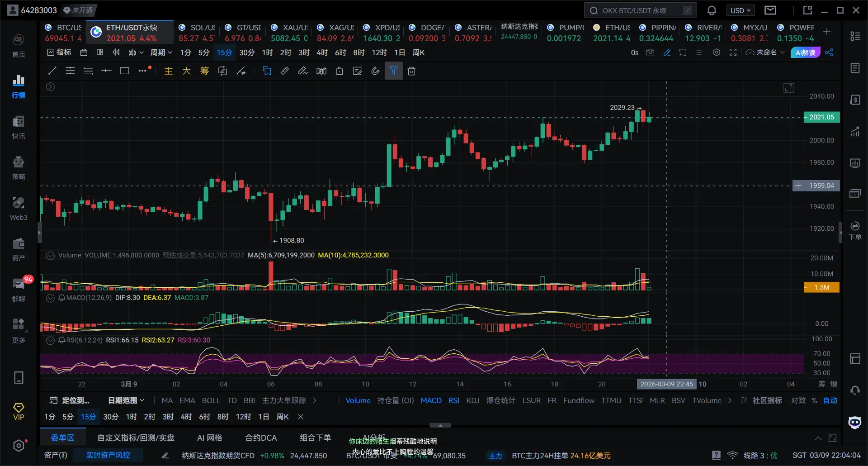Select the 1日 timeframe in top toolbar
Viewport: 868px width, 466px height.
[x=400, y=52]
